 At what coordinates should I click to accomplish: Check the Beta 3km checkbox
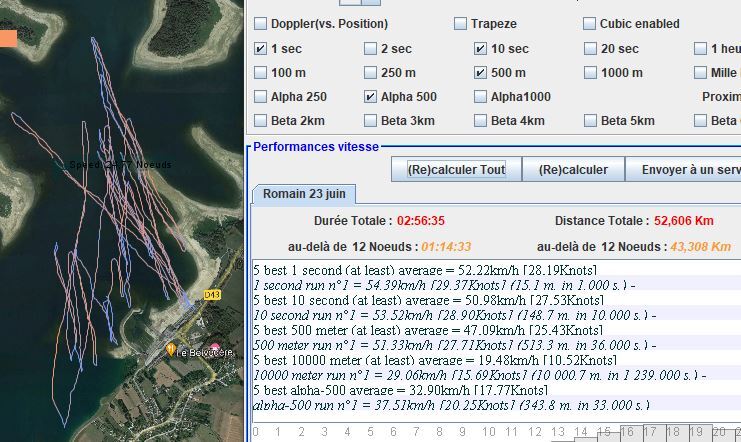370,121
